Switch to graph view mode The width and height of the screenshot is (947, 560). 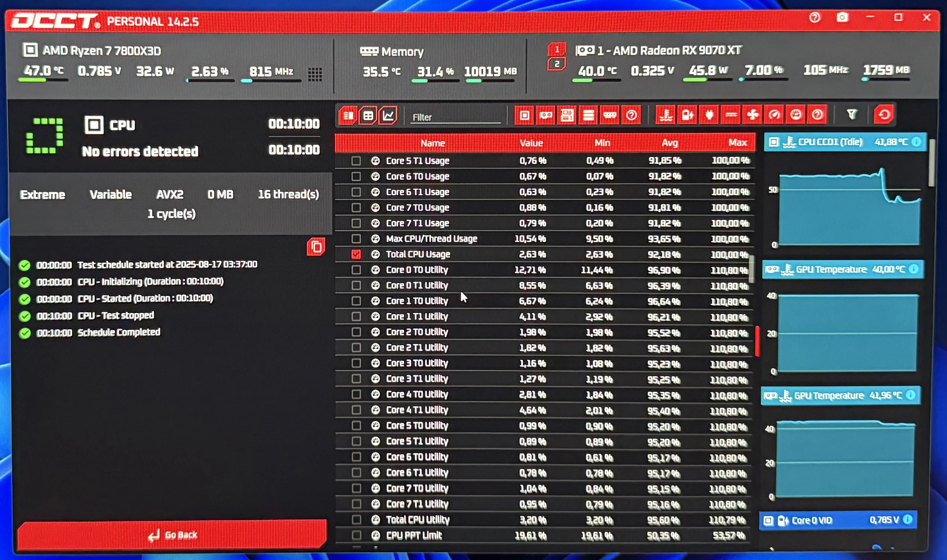point(388,116)
